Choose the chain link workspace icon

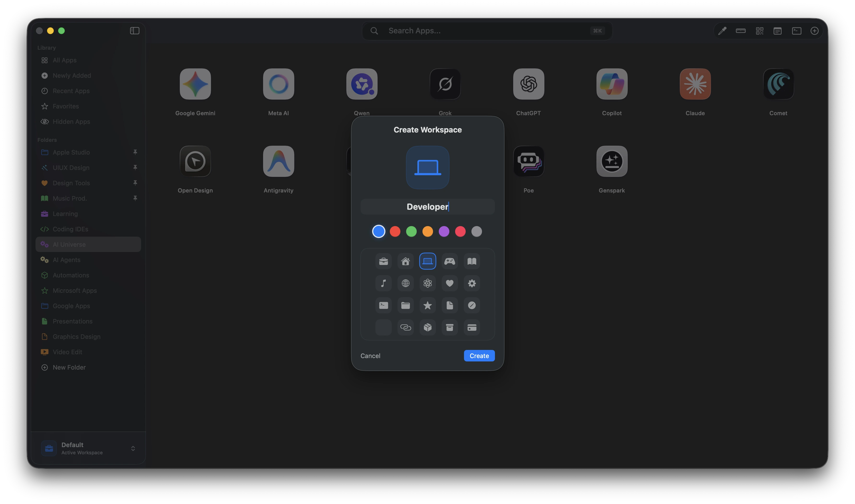pos(406,327)
